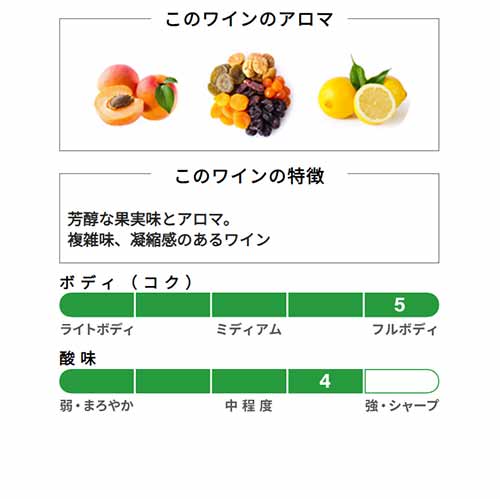The height and width of the screenshot is (499, 500).
Task: Click the このワインのアロマ heading
Action: [249, 19]
